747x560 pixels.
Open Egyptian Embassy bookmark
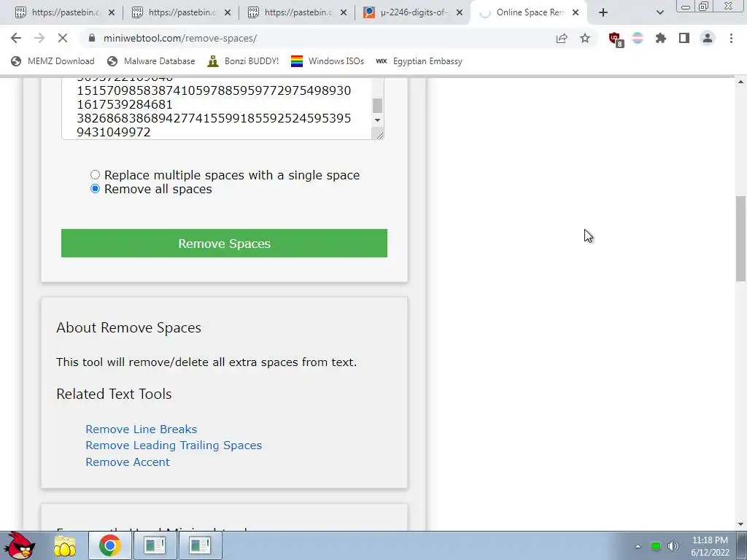419,61
